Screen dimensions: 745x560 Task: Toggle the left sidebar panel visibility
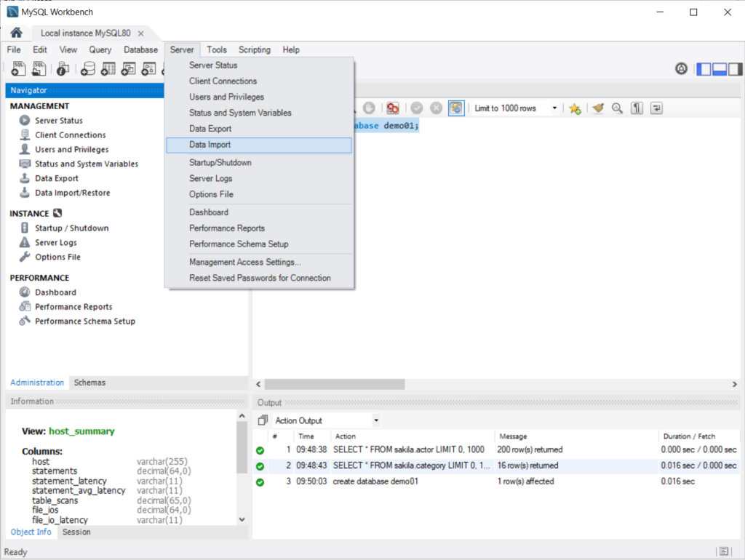coord(704,69)
